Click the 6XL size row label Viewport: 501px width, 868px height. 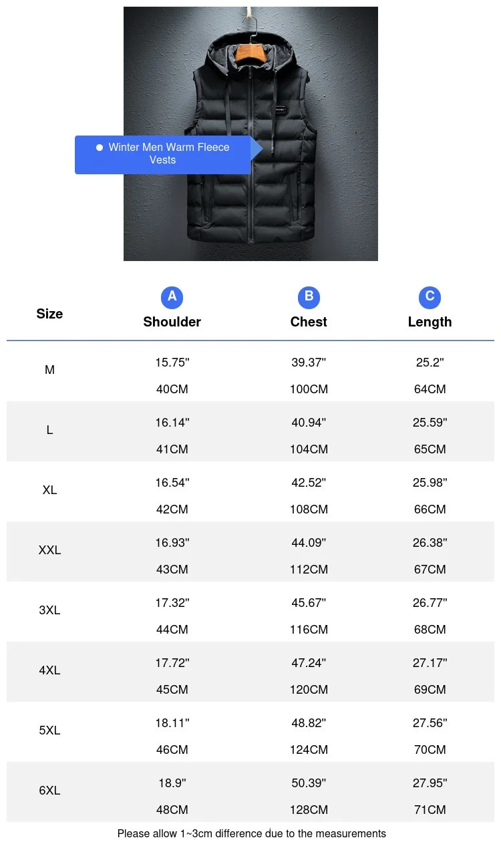coord(49,791)
